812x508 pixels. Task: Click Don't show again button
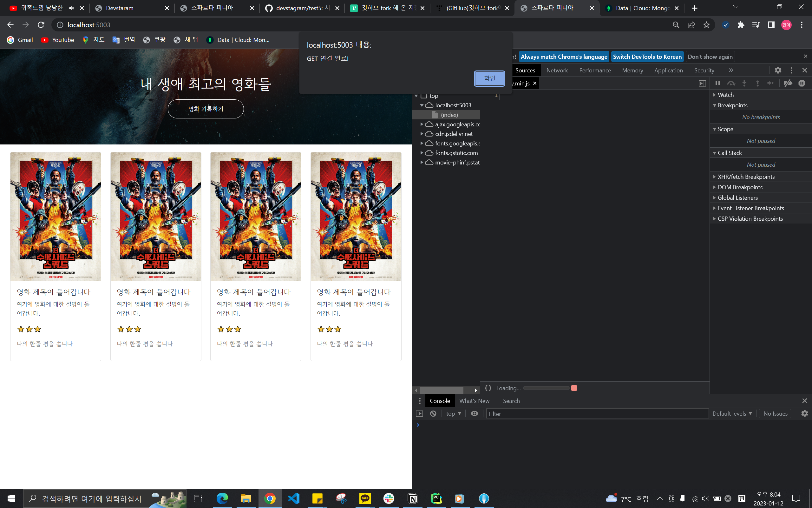[710, 57]
